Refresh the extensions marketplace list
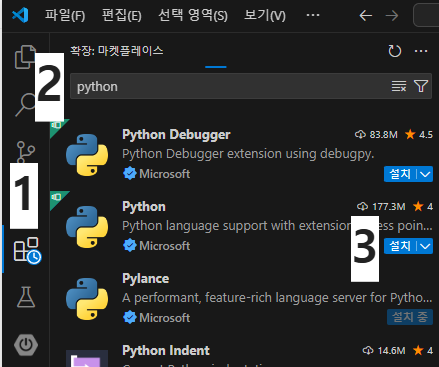Screen dimensions: 439x367 click(395, 51)
